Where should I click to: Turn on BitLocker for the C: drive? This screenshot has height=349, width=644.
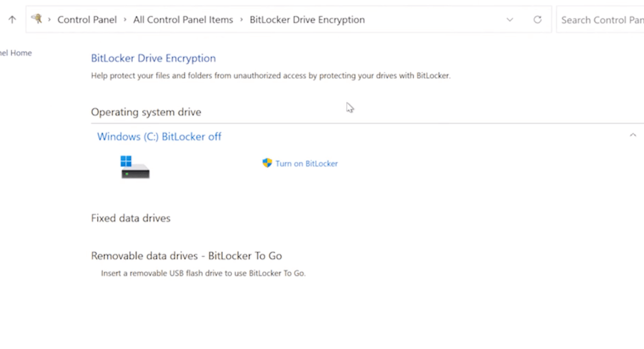[x=306, y=164]
